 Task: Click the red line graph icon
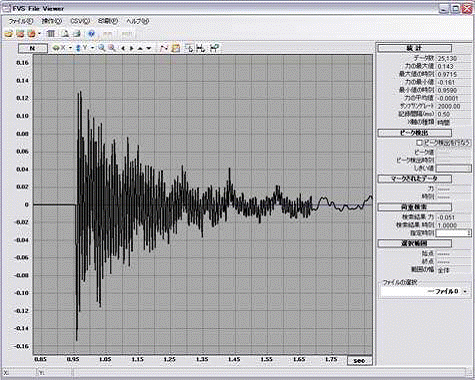[x=163, y=48]
